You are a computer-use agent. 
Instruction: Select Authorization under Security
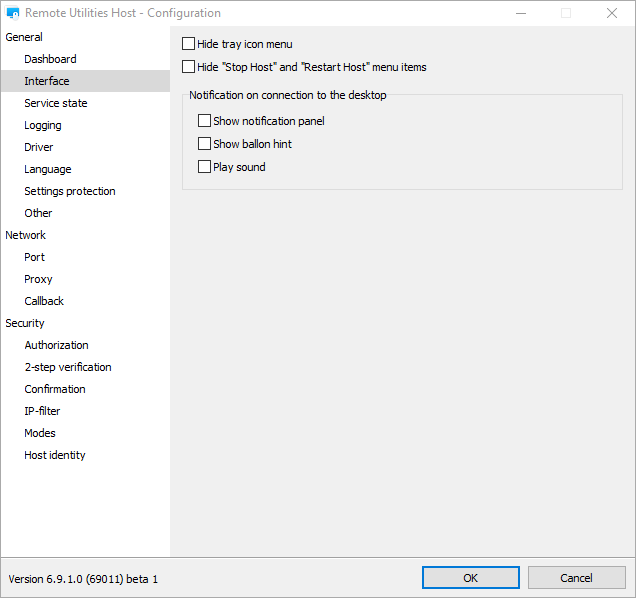56,345
